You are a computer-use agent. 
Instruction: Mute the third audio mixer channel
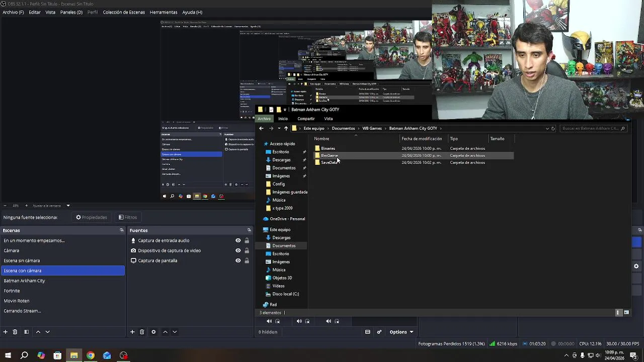click(x=329, y=321)
